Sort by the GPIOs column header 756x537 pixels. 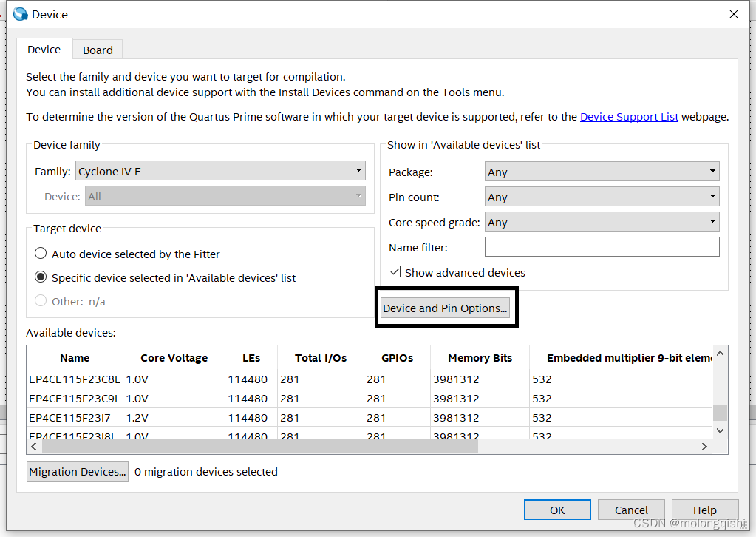(398, 358)
